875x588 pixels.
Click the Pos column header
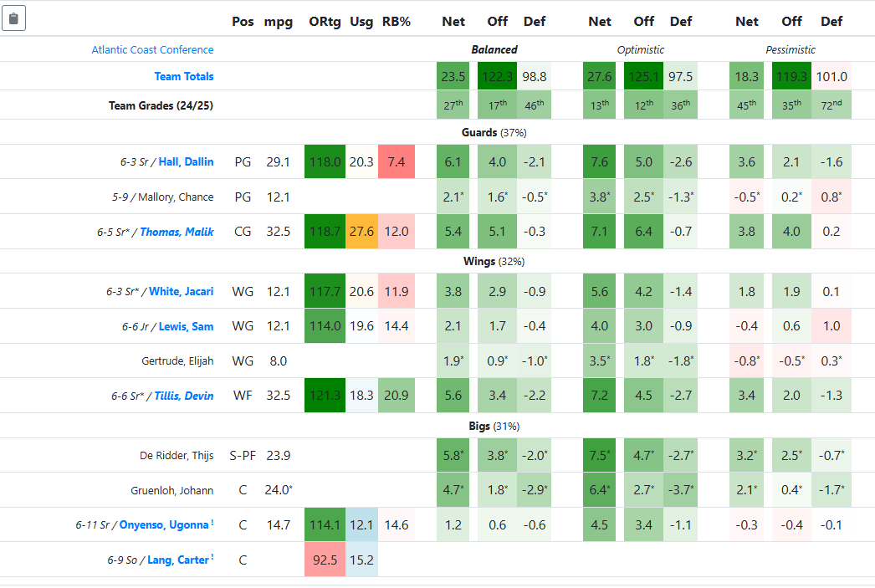pos(243,22)
